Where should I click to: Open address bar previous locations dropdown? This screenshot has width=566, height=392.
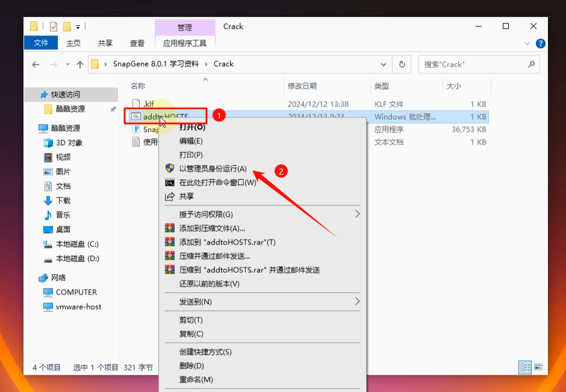click(384, 64)
